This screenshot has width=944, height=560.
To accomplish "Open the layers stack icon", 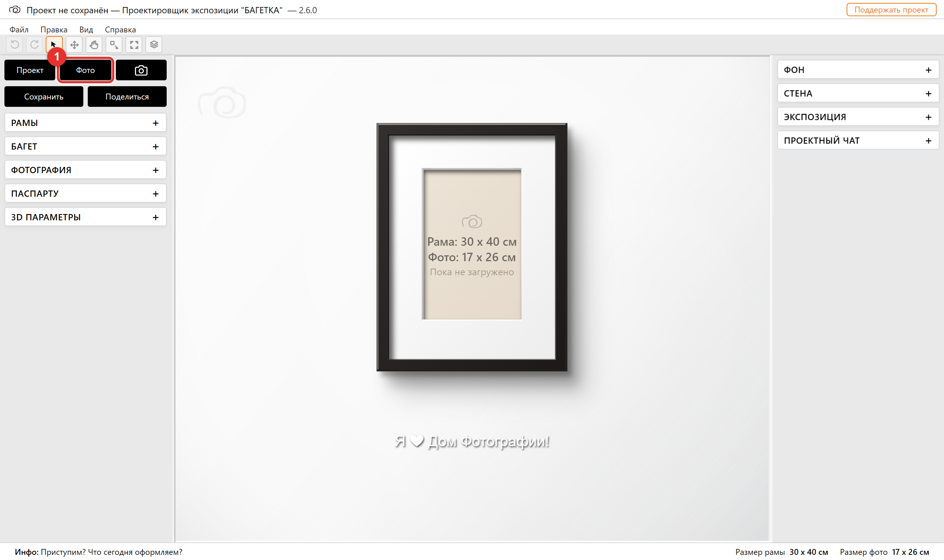I will [154, 45].
